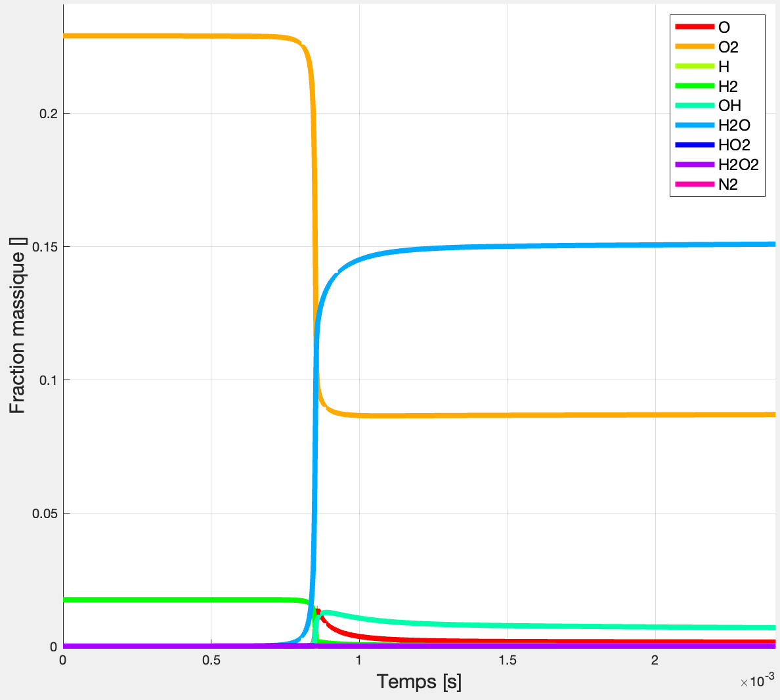This screenshot has height=700, width=780.
Task: Click the purple H2O2 legend line sample
Action: 695,165
